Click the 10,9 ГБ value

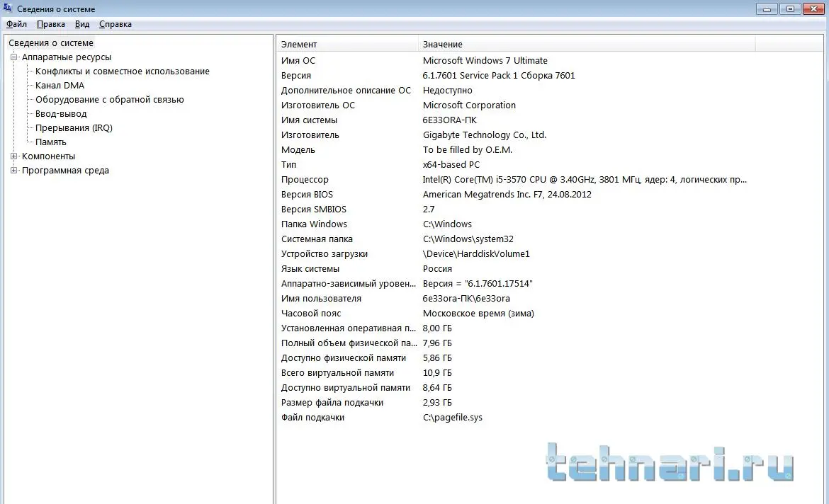point(437,372)
